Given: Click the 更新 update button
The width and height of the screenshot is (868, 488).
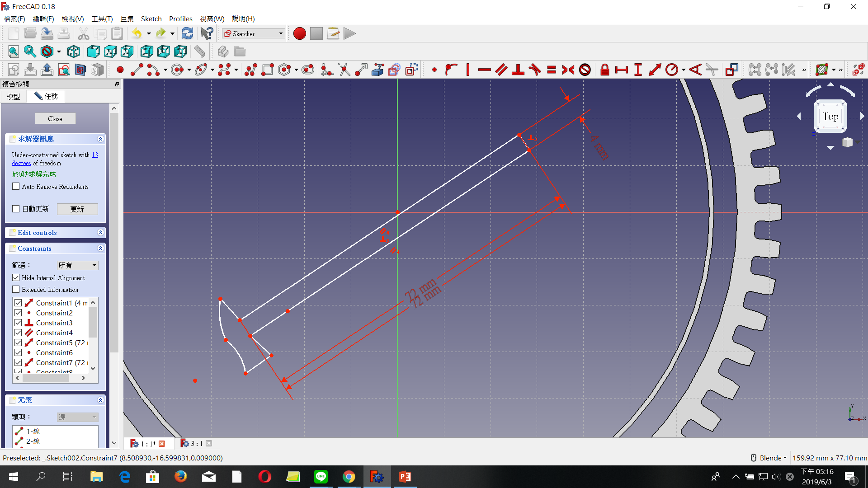Looking at the screenshot, I should coord(77,209).
